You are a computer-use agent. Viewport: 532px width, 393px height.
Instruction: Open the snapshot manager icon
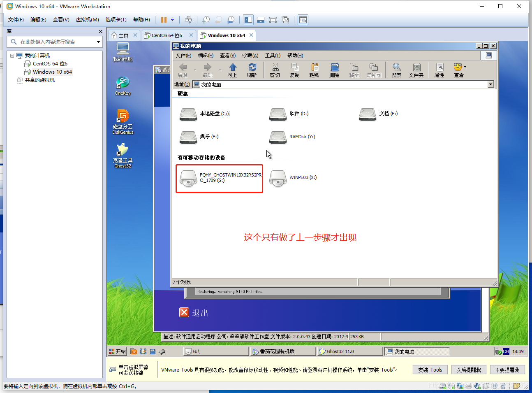231,20
